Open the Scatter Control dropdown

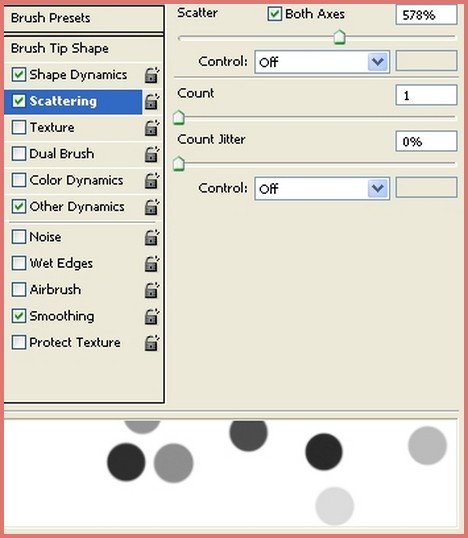(322, 62)
